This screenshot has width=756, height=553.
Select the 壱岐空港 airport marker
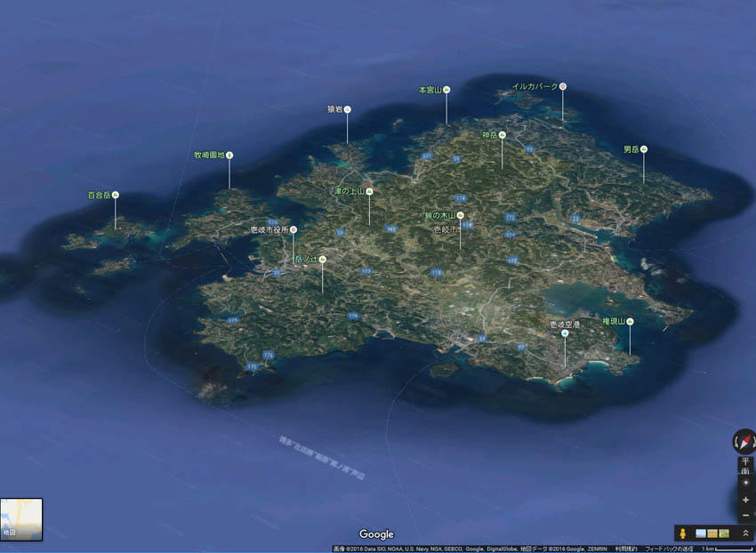565,333
